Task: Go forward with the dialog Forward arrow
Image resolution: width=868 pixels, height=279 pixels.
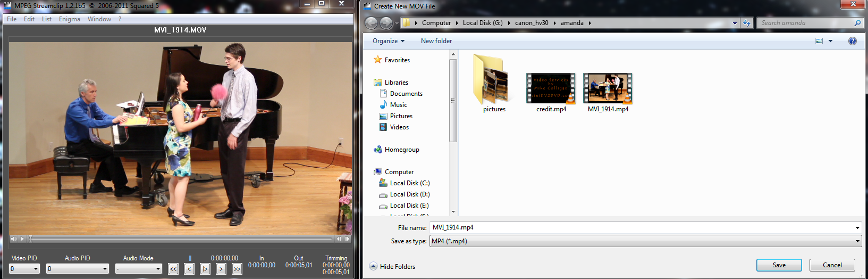Action: 386,23
